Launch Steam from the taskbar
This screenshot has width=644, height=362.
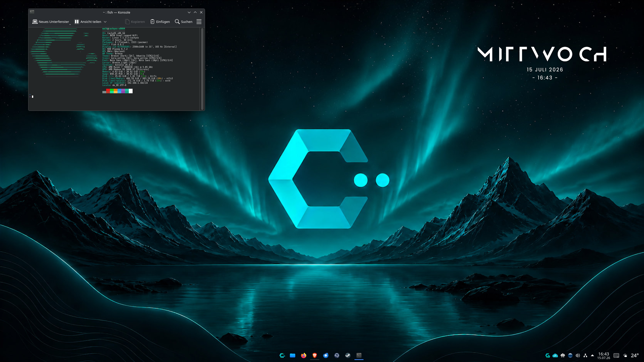pyautogui.click(x=348, y=355)
